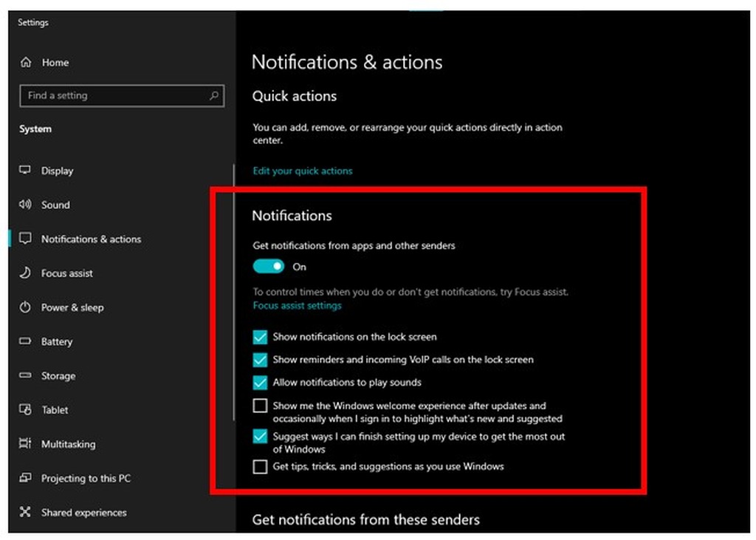Screen dimensions: 756x540
Task: Click the Tablet icon
Action: 25,409
